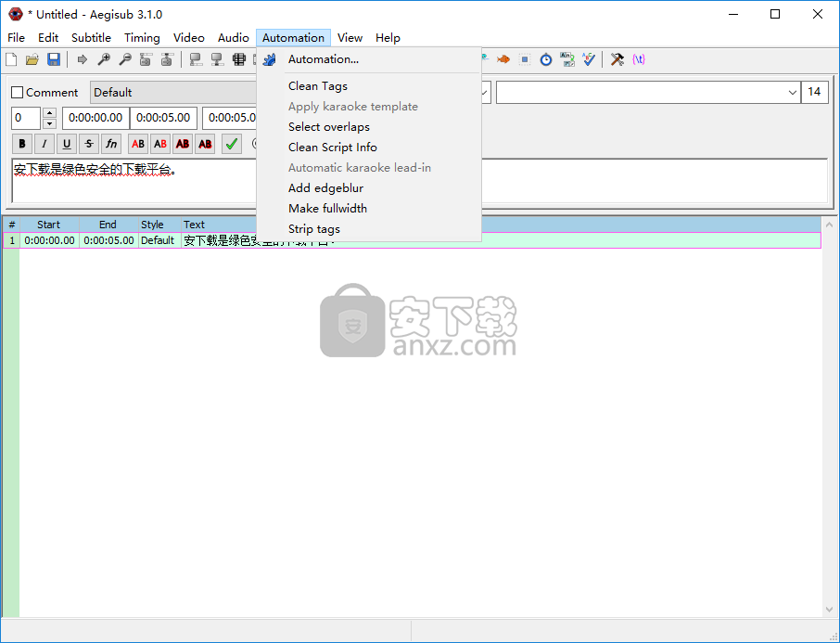The width and height of the screenshot is (840, 643).
Task: Snap subtitle start to video icon
Action: [196, 59]
